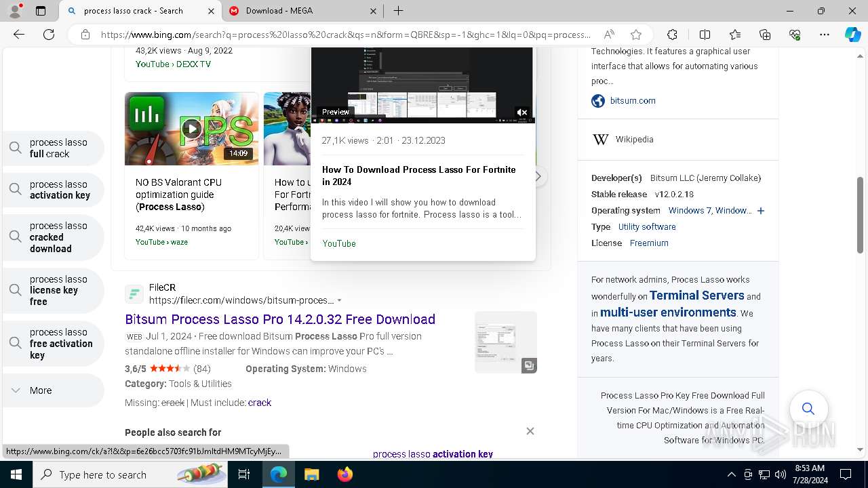Open a new browser tab

pos(399,11)
